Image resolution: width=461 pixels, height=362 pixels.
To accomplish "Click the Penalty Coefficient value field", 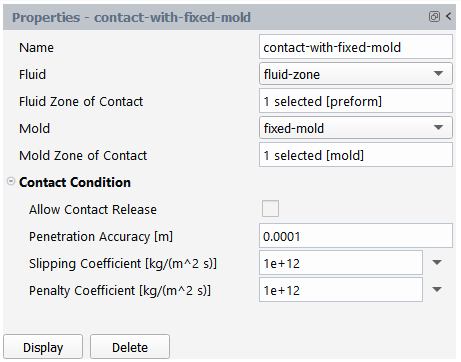I will [x=341, y=290].
